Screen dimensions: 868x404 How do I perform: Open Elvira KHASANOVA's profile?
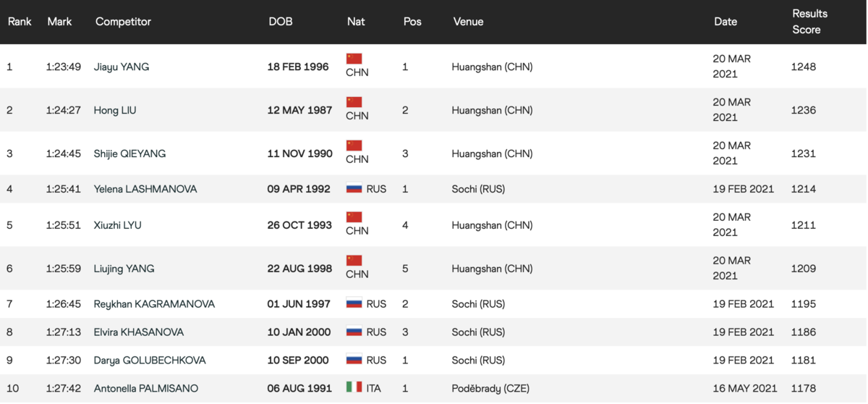(x=139, y=332)
